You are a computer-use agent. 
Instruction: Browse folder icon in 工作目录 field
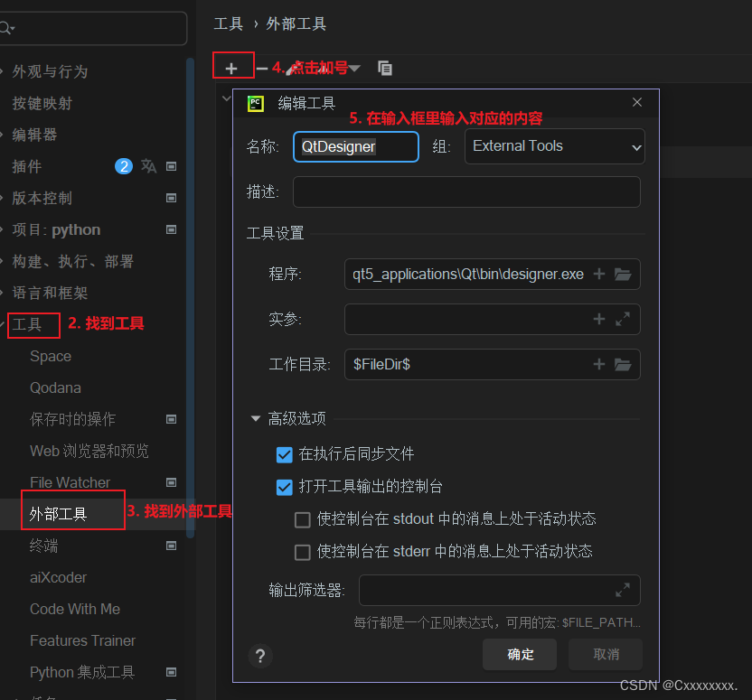click(623, 364)
